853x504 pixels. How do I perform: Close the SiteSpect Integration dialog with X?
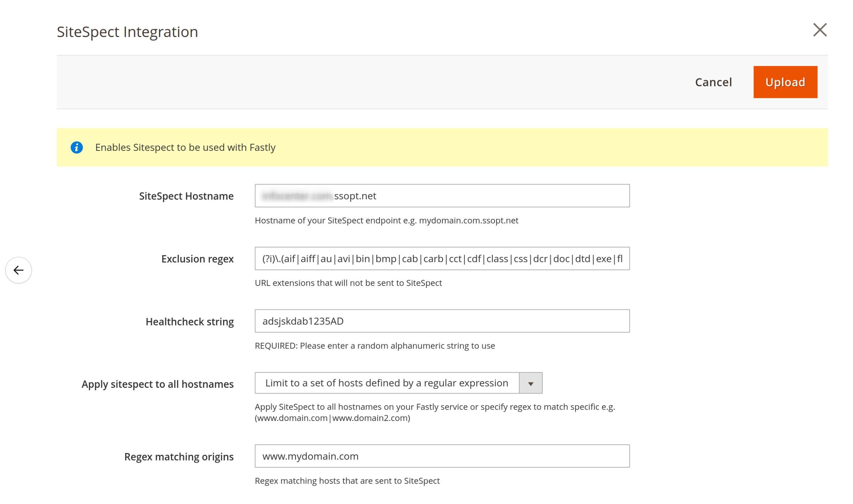click(x=819, y=30)
